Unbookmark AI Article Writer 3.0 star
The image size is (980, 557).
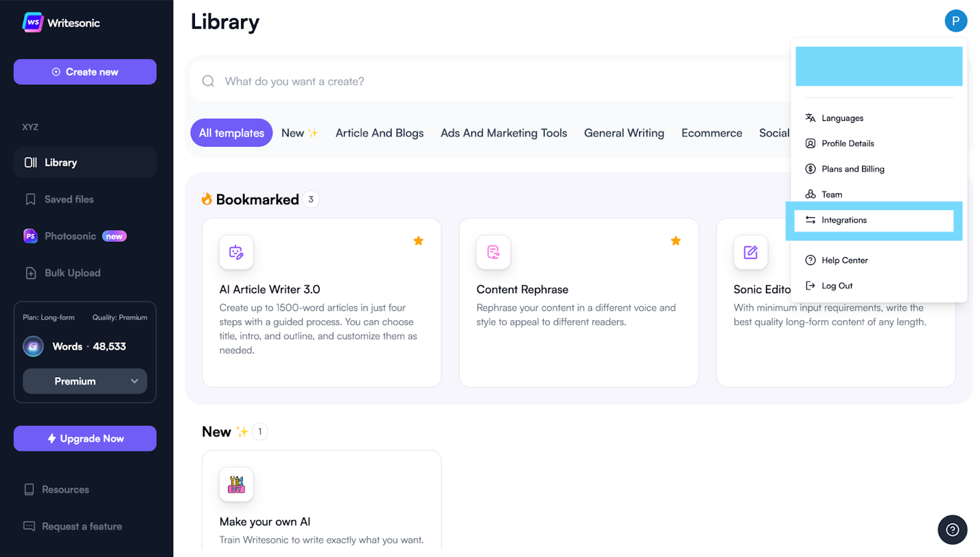tap(418, 241)
